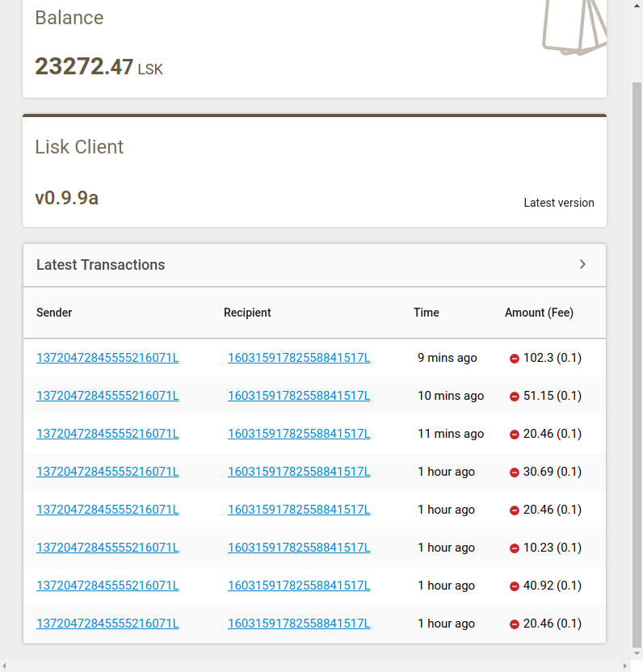Open recipient link in the 10.23 row
The image size is (643, 672).
point(299,548)
